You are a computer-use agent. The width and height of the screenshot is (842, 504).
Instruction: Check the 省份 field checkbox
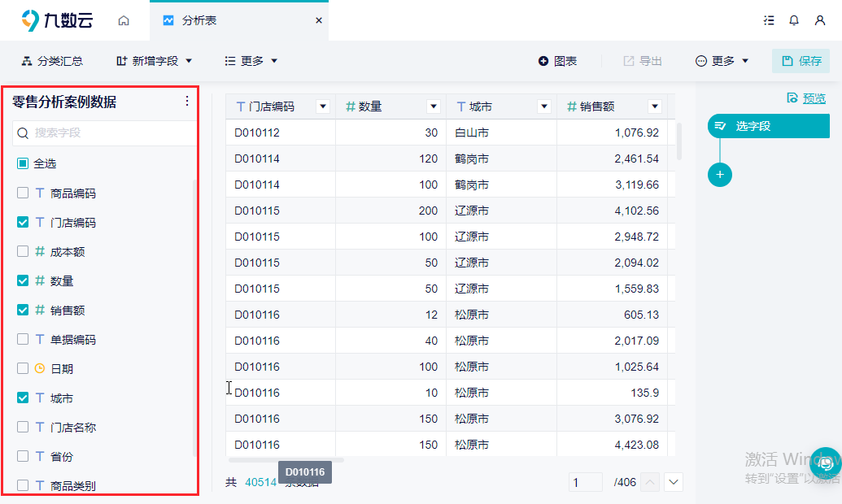tap(23, 456)
